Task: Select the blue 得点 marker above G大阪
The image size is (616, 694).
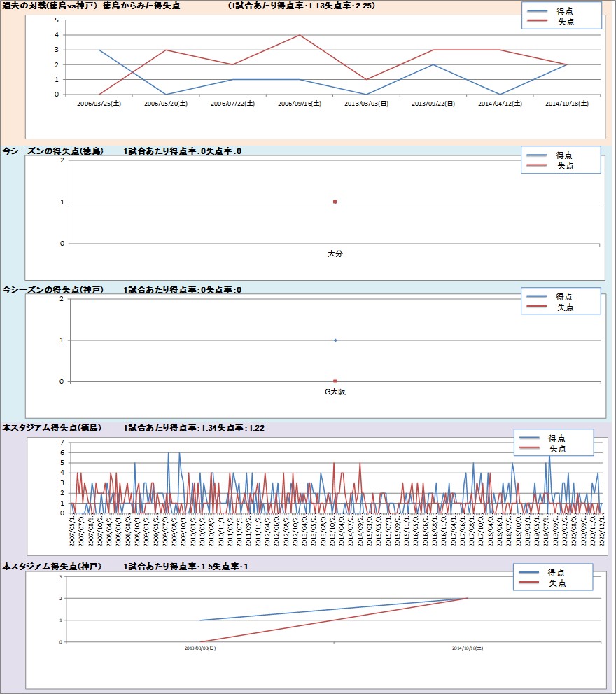Action: coord(335,340)
